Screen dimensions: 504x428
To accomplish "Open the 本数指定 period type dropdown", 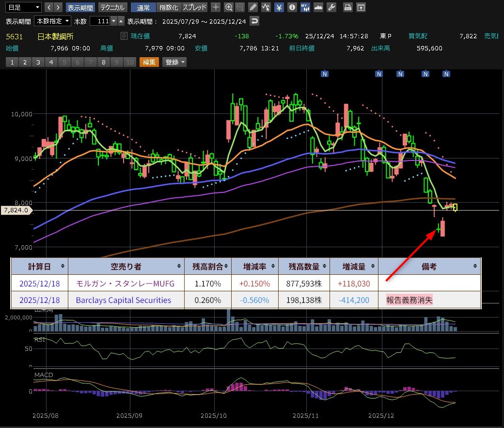I will coord(53,21).
